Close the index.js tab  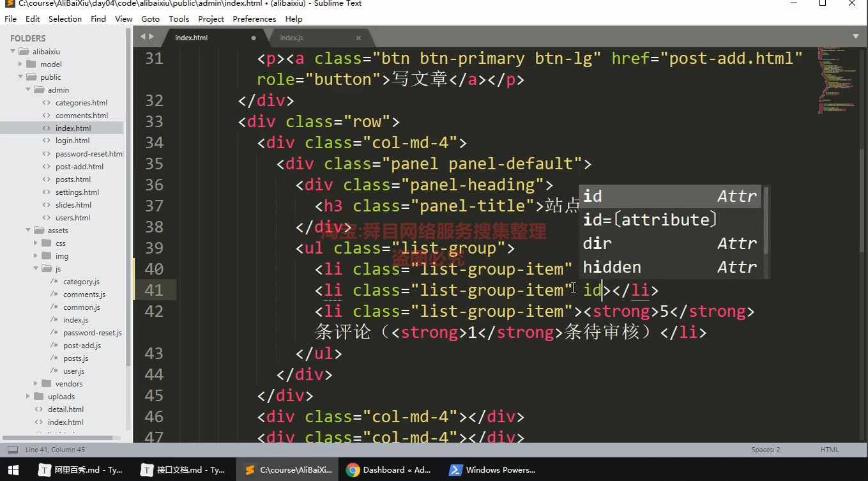pos(358,38)
